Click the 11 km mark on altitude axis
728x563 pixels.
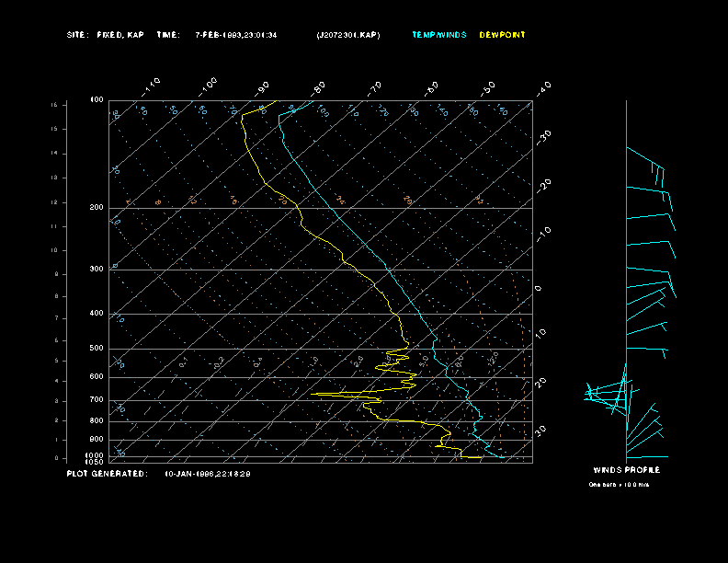(54, 226)
